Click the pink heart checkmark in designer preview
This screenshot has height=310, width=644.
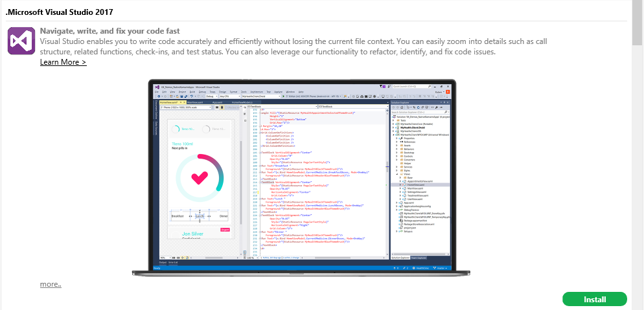point(200,175)
